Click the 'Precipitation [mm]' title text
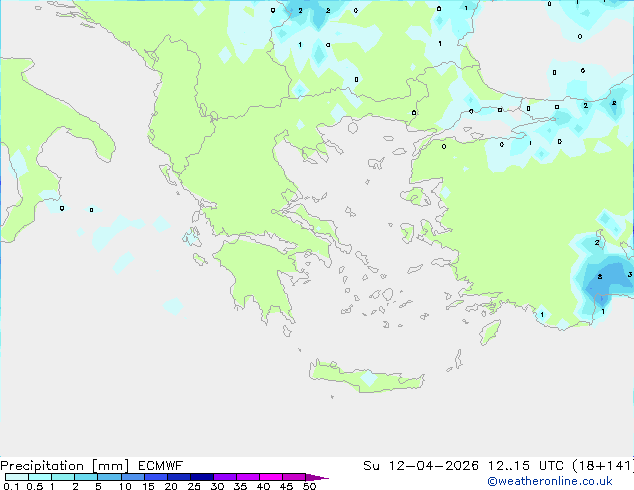 click(x=65, y=466)
